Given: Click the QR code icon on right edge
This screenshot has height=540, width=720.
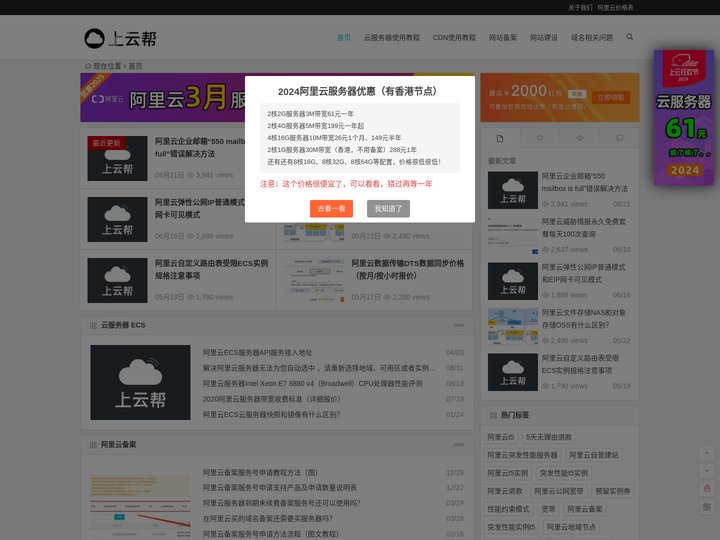Looking at the screenshot, I should [x=707, y=507].
